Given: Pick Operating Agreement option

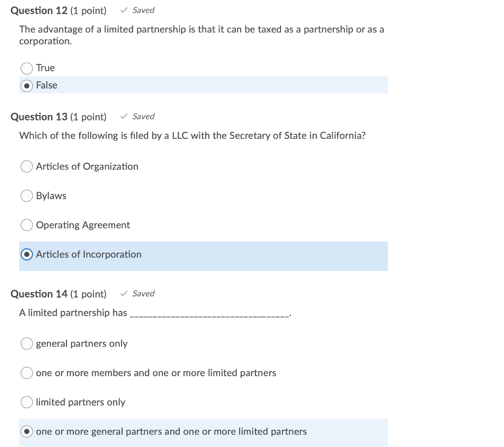Looking at the screenshot, I should [x=27, y=225].
